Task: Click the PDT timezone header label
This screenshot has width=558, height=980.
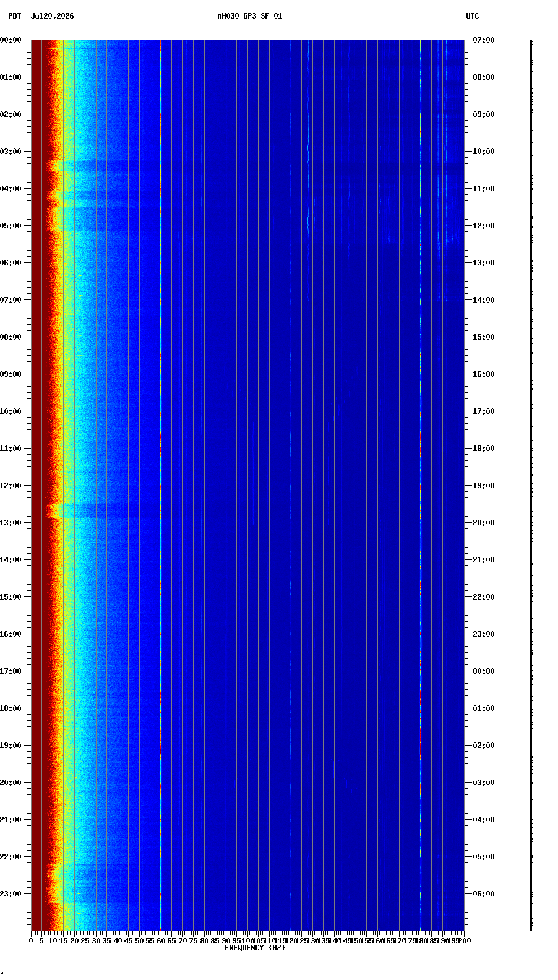Action: 14,16
